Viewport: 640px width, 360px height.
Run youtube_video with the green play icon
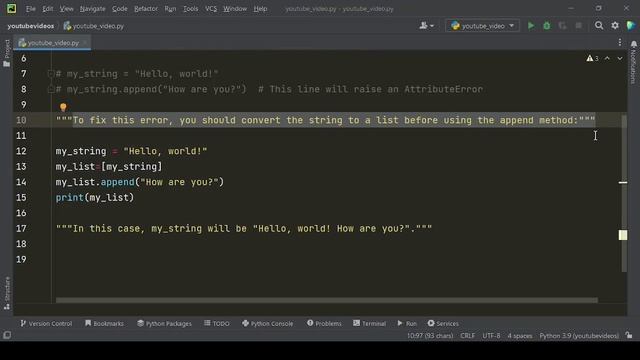(531, 26)
